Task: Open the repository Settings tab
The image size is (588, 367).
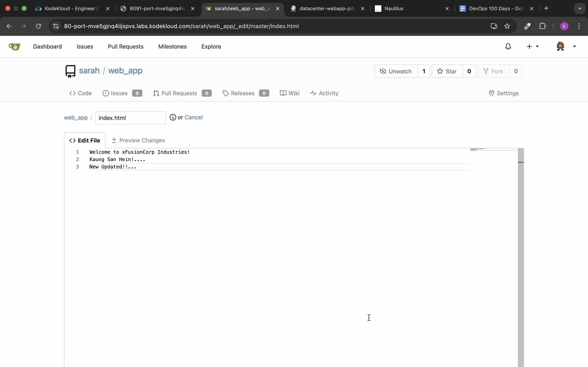Action: point(504,93)
